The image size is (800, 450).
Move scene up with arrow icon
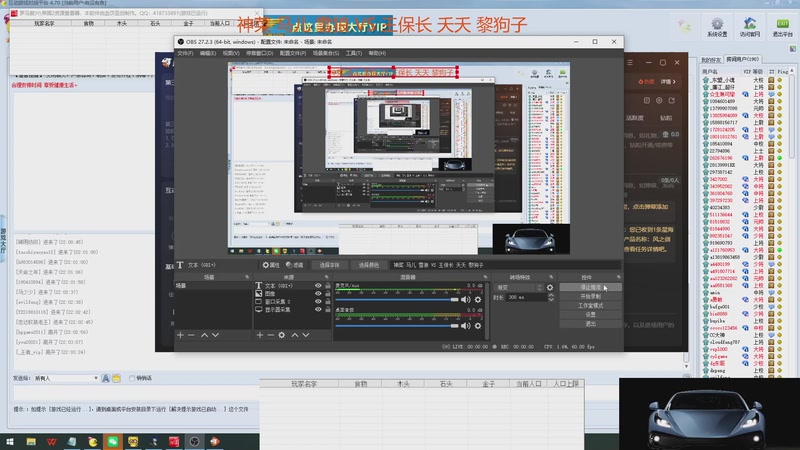pos(204,335)
